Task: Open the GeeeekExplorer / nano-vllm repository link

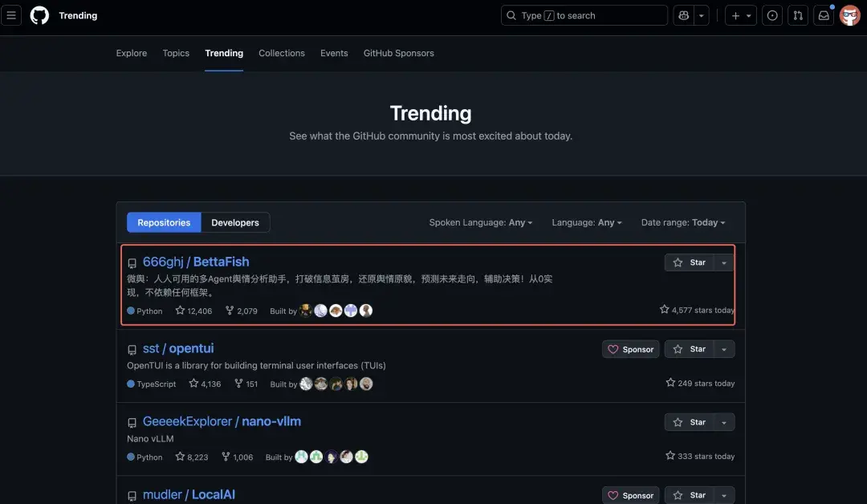Action: [222, 421]
